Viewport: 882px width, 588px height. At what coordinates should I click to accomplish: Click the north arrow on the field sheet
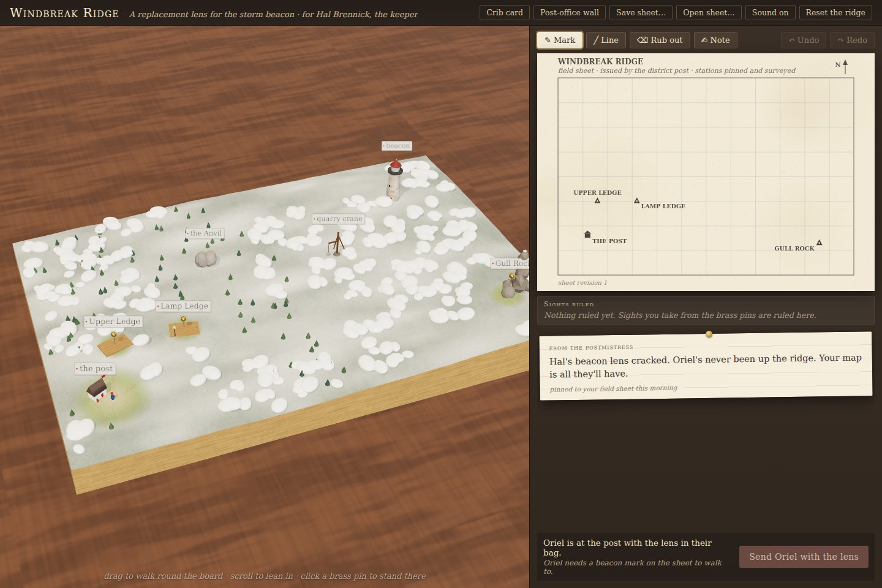point(845,66)
